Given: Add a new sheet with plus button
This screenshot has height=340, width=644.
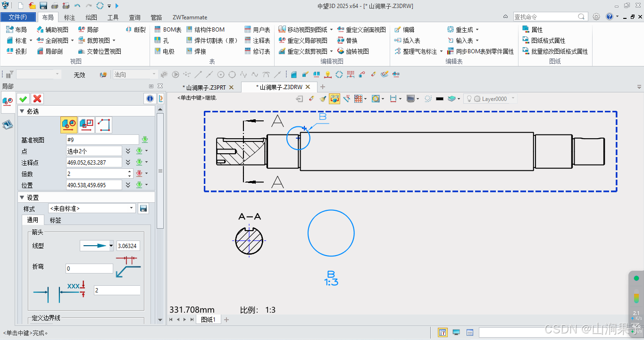Looking at the screenshot, I should point(226,320).
